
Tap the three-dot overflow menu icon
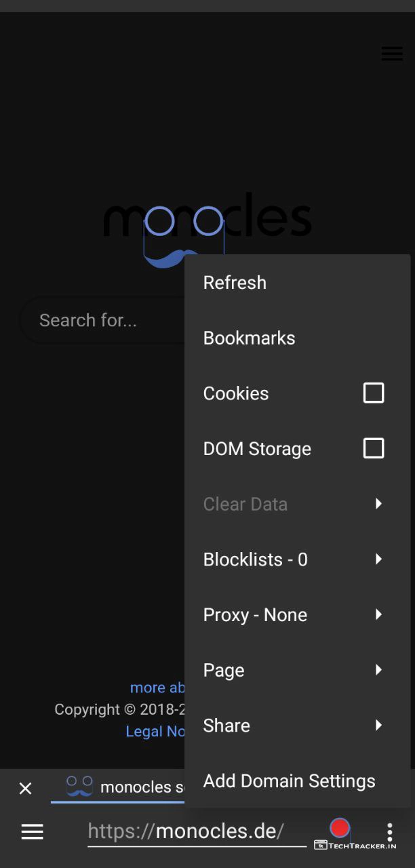pos(389,831)
